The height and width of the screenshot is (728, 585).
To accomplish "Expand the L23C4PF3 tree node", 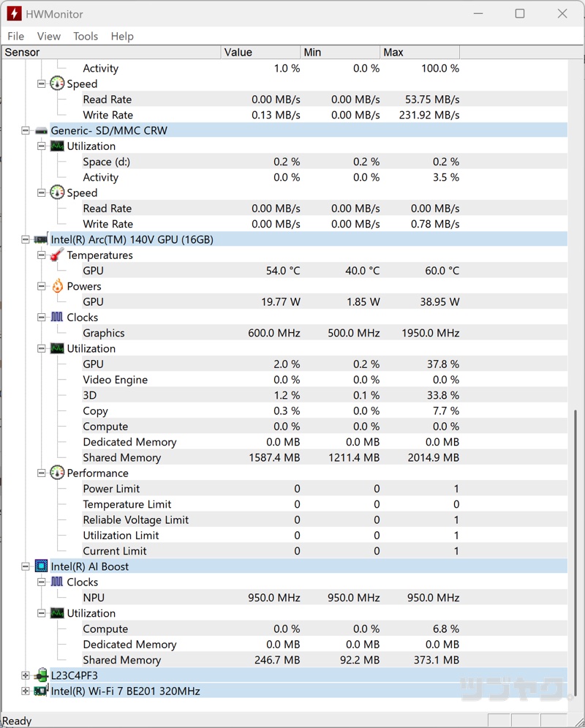I will [x=26, y=675].
